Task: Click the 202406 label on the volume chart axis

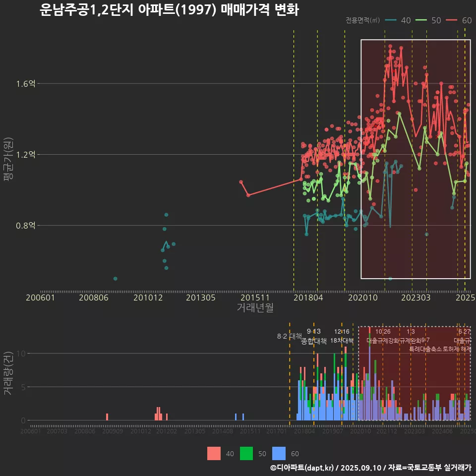Action: pos(442,431)
